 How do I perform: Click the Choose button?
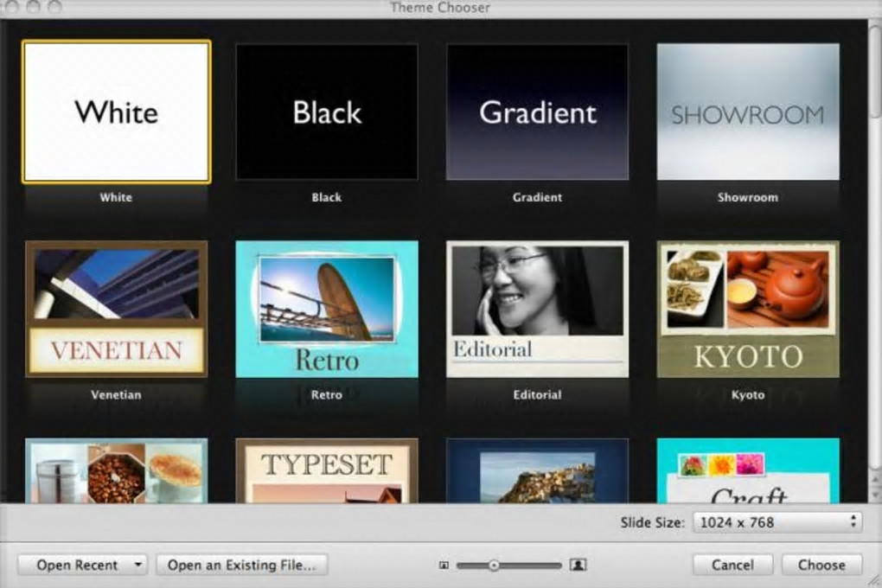(821, 565)
